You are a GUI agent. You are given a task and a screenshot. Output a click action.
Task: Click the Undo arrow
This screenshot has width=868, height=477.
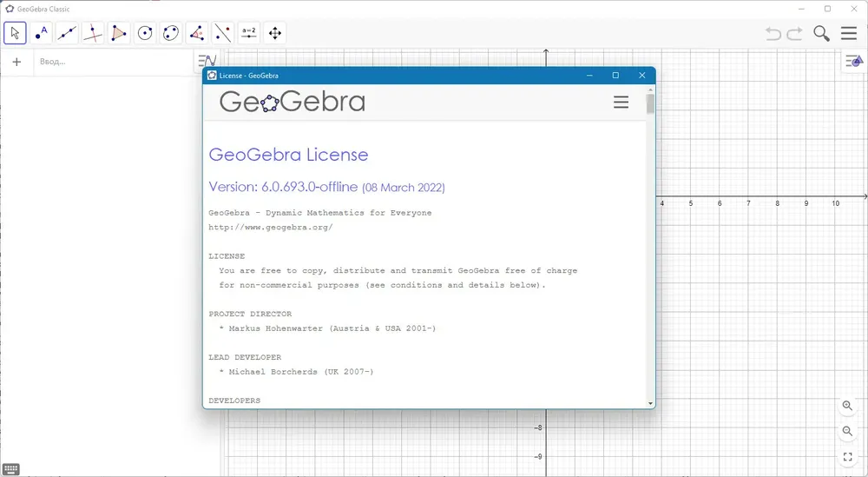(773, 34)
